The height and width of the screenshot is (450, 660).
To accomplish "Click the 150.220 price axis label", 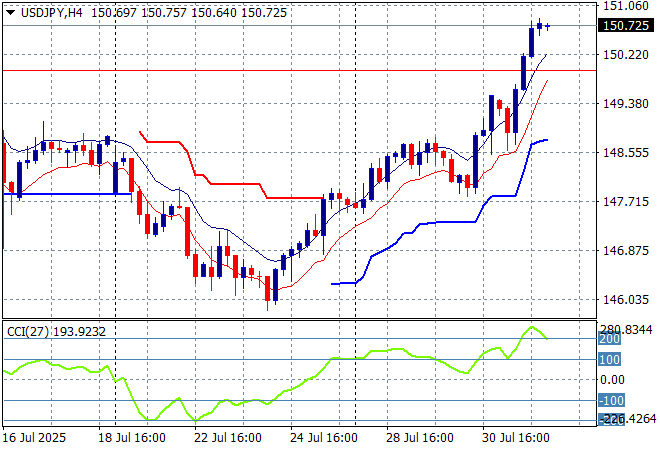I will click(x=626, y=55).
